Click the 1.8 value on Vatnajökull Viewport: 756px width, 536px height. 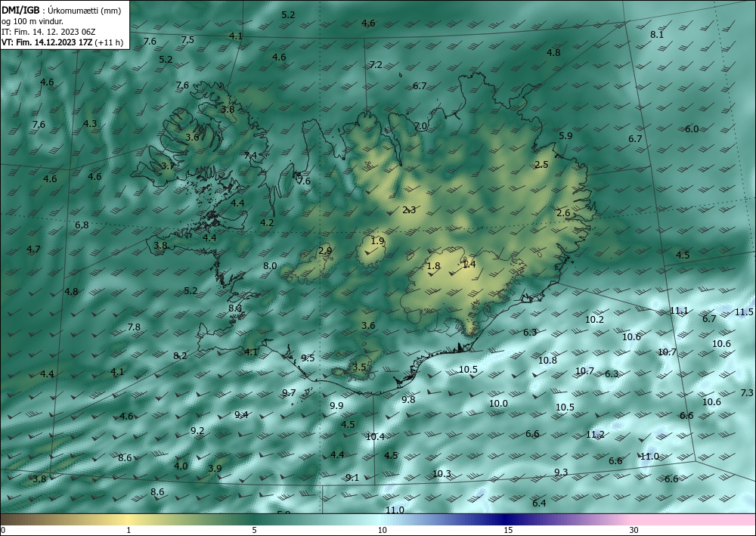[x=433, y=266]
